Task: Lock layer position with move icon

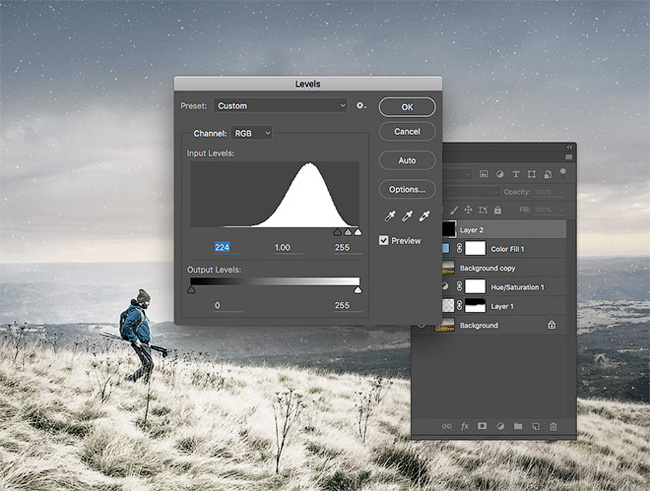Action: 468,210
